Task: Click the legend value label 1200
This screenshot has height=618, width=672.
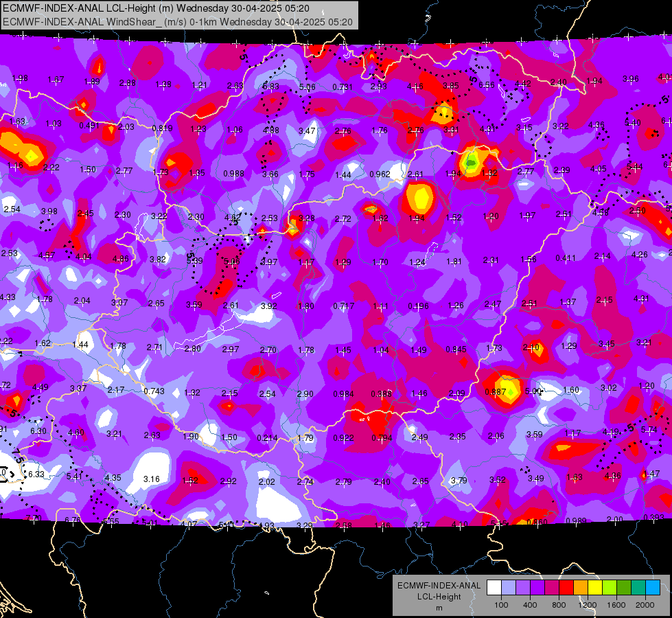Action: coord(587,605)
